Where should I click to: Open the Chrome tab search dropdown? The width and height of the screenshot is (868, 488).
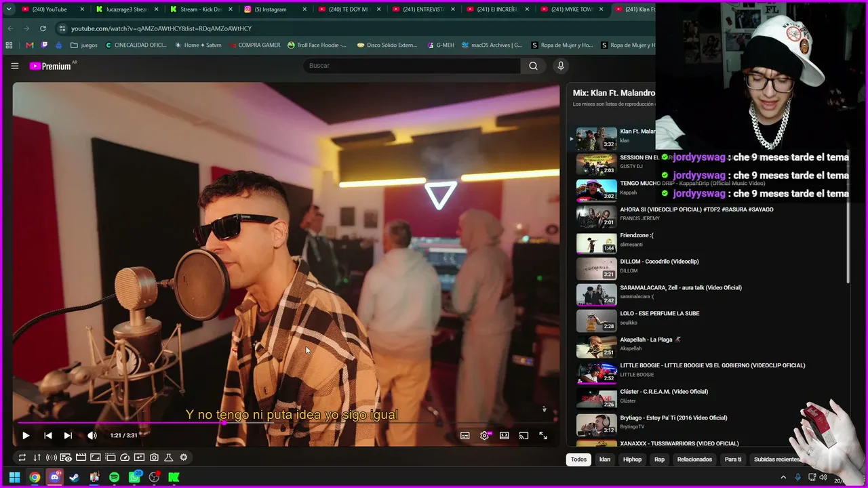[x=9, y=9]
